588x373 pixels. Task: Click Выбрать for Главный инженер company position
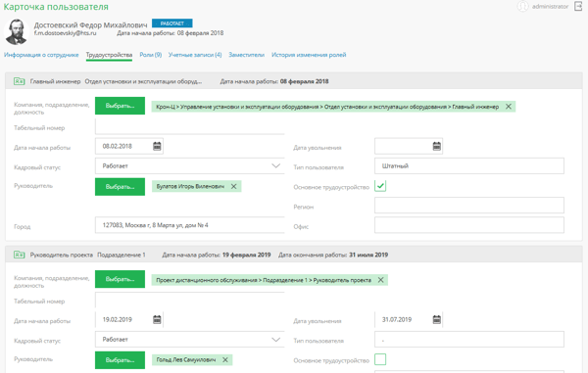coord(120,106)
